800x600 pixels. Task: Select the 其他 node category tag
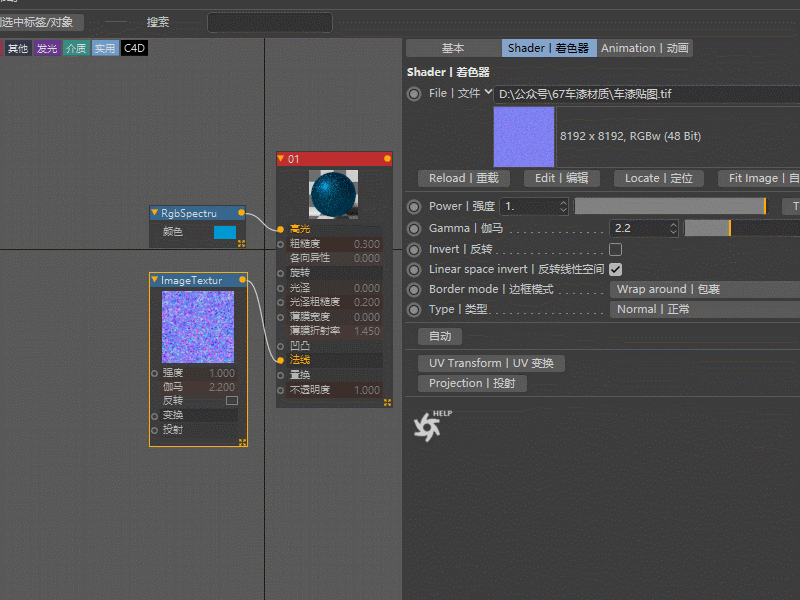[18, 48]
